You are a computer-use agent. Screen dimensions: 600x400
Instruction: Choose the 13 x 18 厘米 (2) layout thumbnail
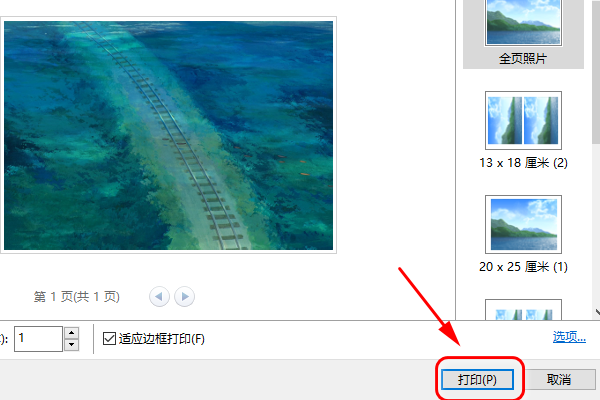[523, 120]
